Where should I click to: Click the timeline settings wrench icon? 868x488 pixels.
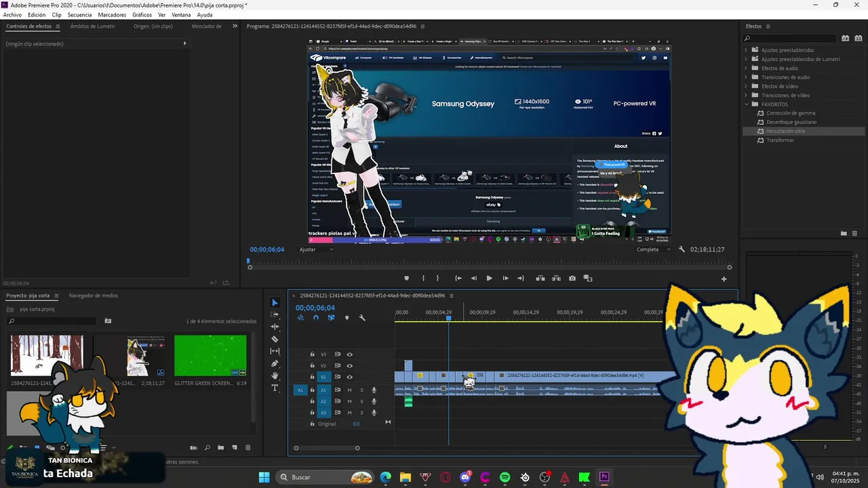pos(362,317)
